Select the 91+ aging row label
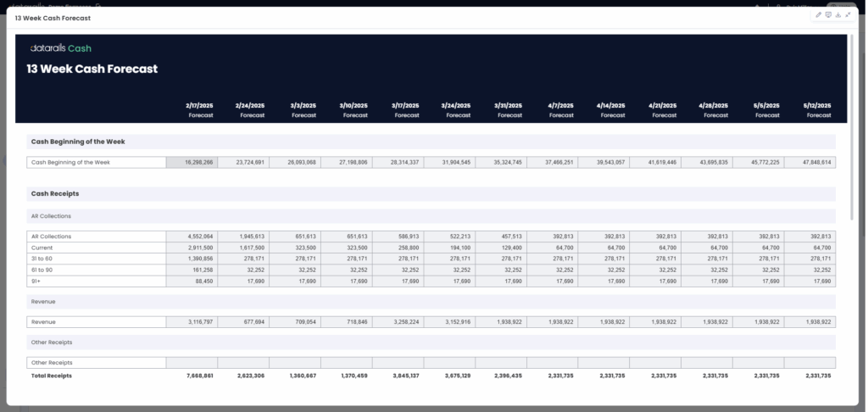This screenshot has width=868, height=412. tap(36, 280)
